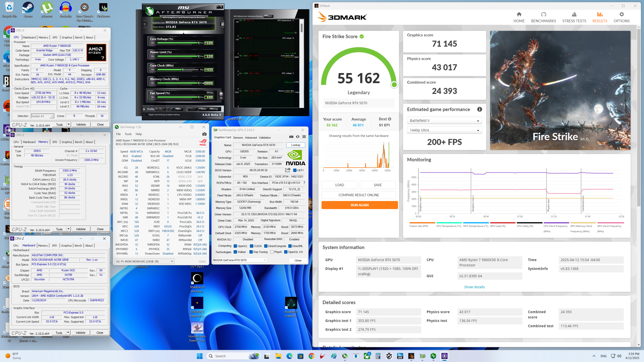Click Afterburner profile lock icon

[x=144, y=109]
